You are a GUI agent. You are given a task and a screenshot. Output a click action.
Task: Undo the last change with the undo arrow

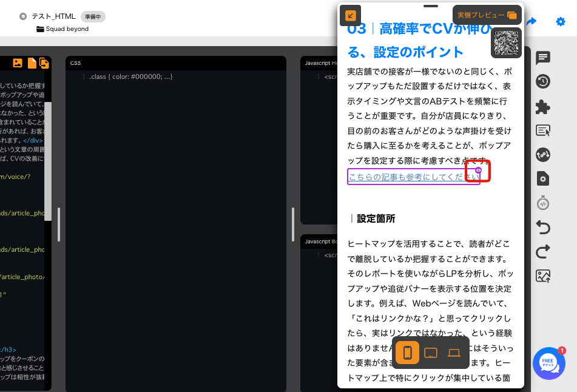pos(542,228)
